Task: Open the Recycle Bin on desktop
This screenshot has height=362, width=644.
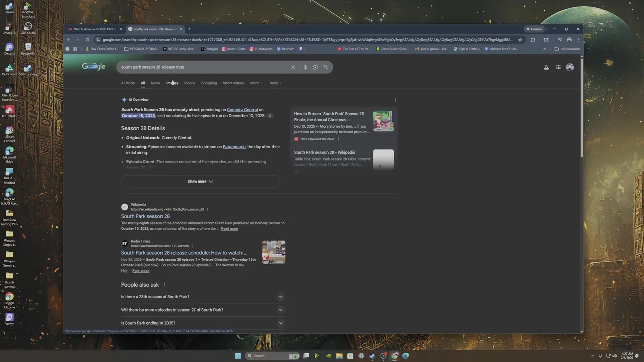Action: click(x=28, y=49)
